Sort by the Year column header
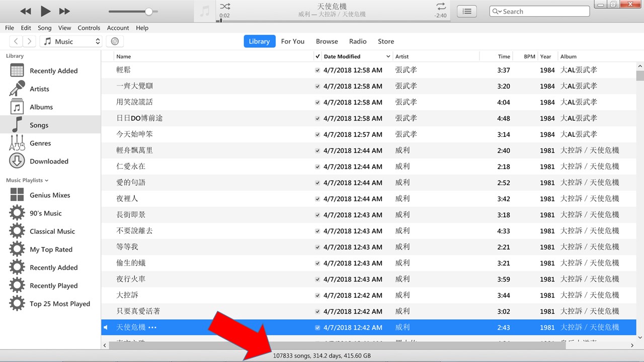Screen dimensions: 644x362 (x=546, y=56)
